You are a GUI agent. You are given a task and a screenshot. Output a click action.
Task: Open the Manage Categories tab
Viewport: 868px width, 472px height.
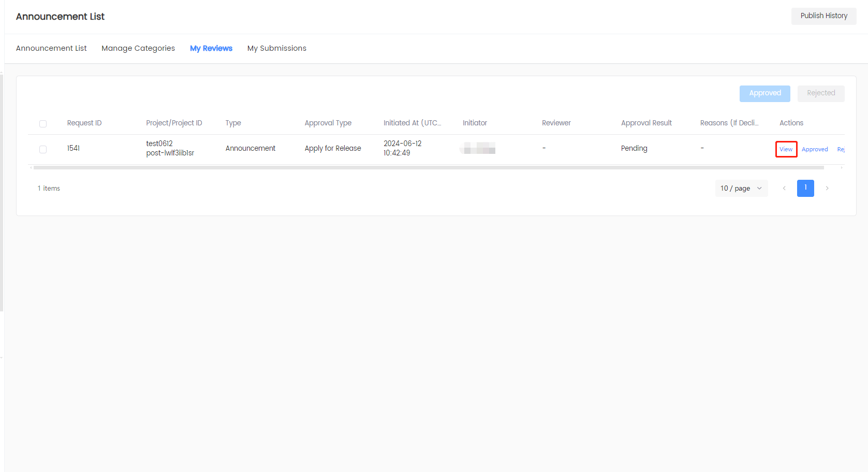click(138, 48)
